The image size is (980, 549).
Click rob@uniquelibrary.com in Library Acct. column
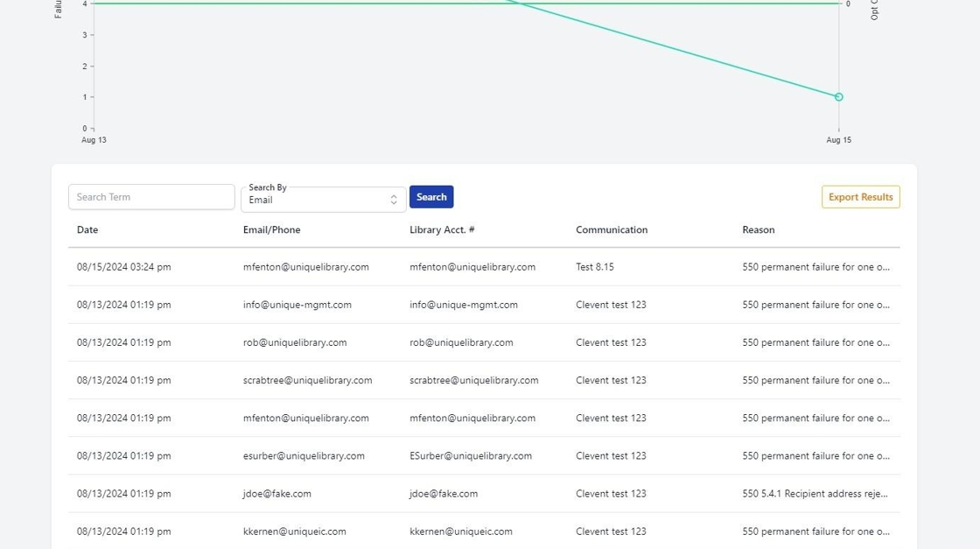pyautogui.click(x=461, y=342)
